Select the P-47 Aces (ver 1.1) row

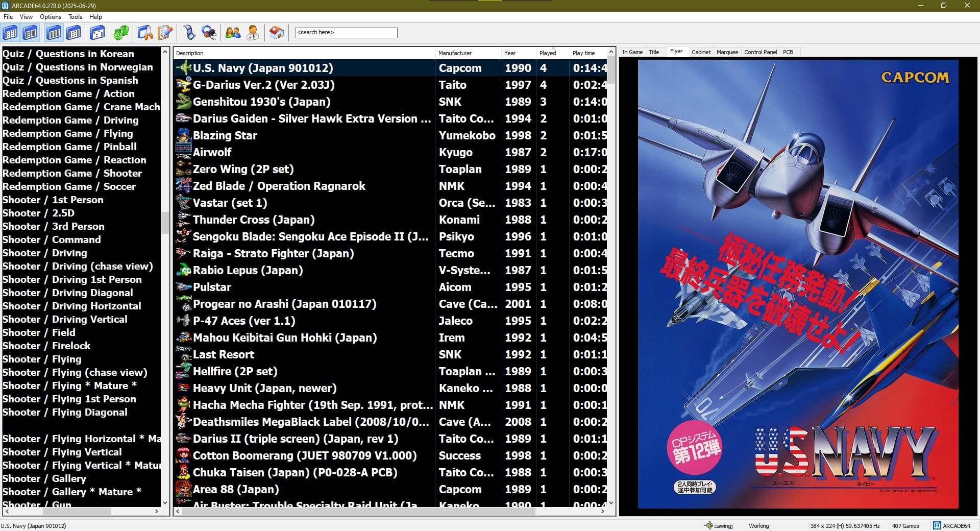coord(390,321)
